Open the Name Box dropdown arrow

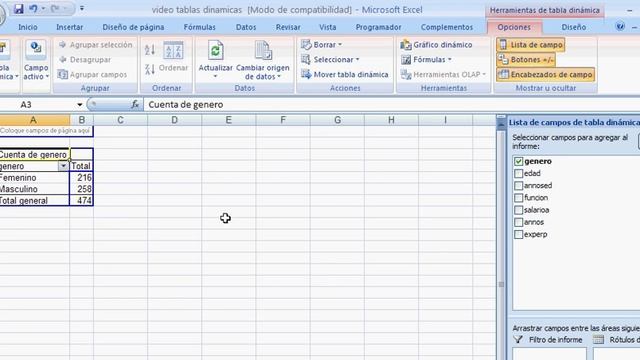pos(80,105)
